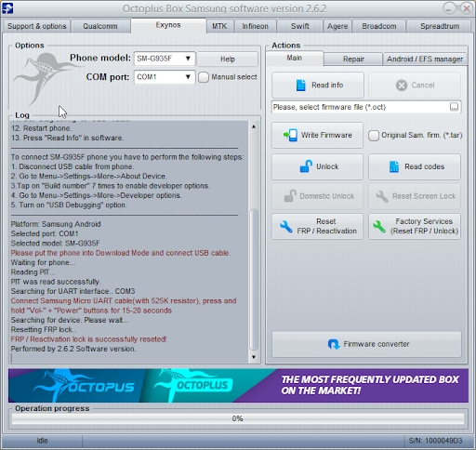This screenshot has height=450, width=476.
Task: Click the Reset Screen Lock wrench icon
Action: pyautogui.click(x=382, y=196)
